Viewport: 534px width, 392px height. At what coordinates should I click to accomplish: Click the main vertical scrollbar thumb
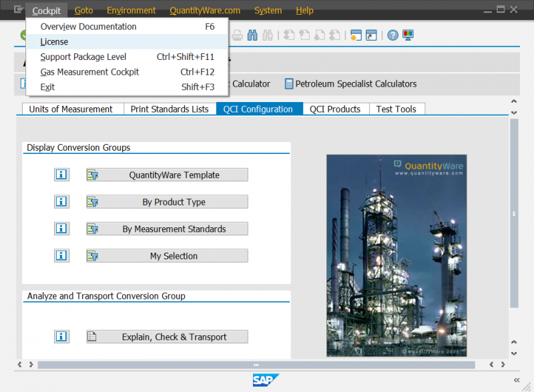click(x=514, y=213)
